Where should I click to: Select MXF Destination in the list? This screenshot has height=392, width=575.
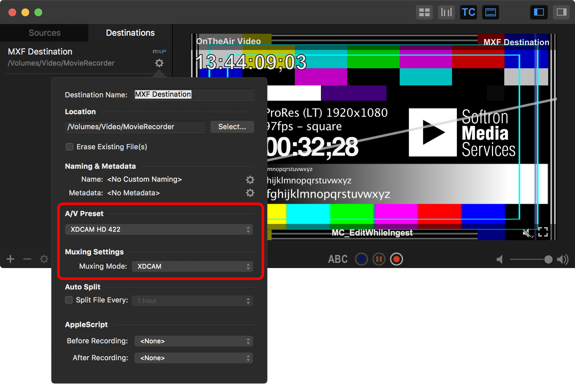pos(86,57)
